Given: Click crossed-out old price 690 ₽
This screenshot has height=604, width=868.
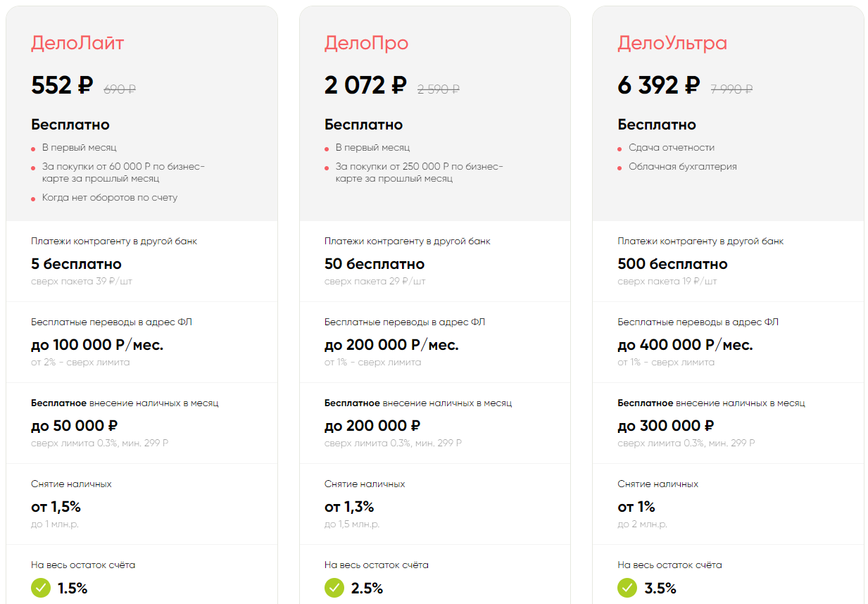Looking at the screenshot, I should 120,89.
